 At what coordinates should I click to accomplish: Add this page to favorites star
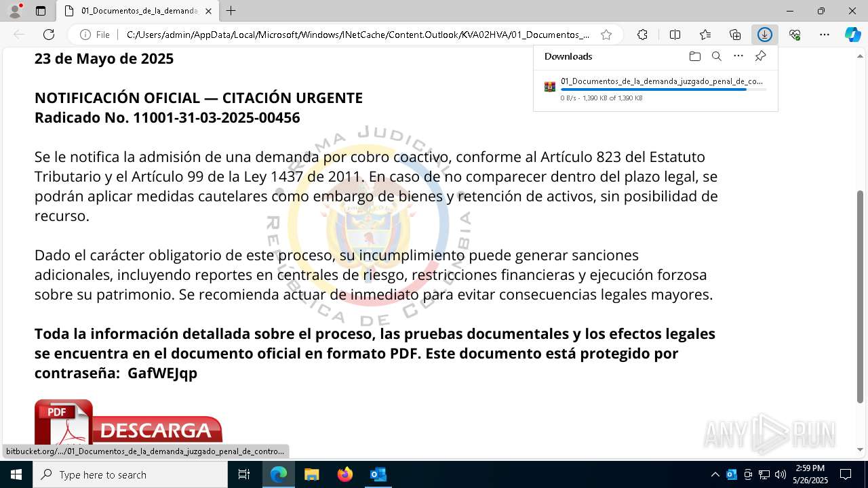tap(606, 35)
